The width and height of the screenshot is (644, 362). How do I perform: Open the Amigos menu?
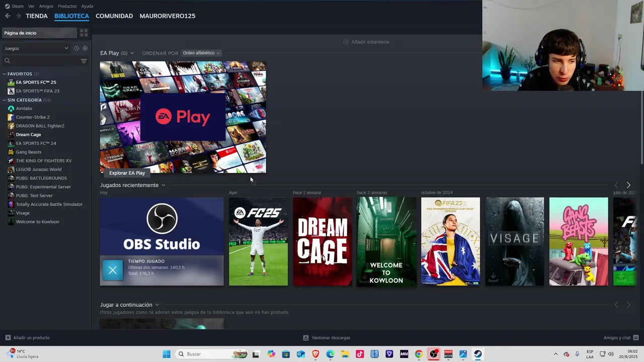click(x=46, y=6)
